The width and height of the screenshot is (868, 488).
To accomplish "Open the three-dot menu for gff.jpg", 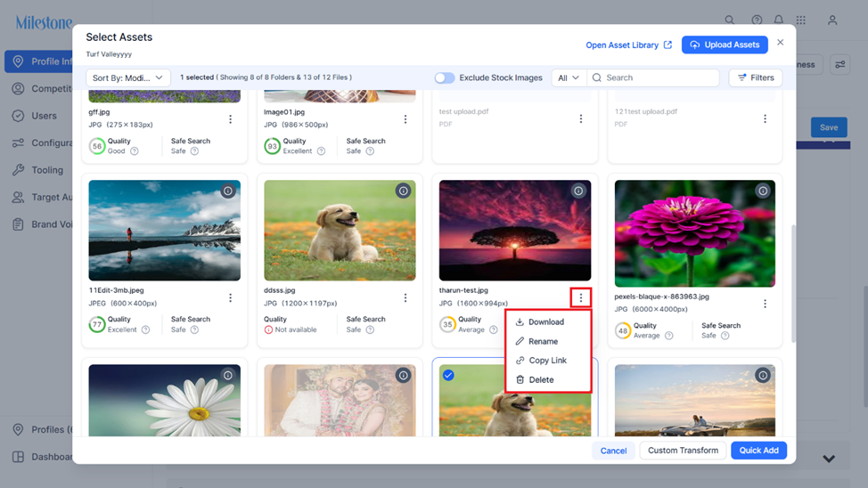I will [230, 119].
